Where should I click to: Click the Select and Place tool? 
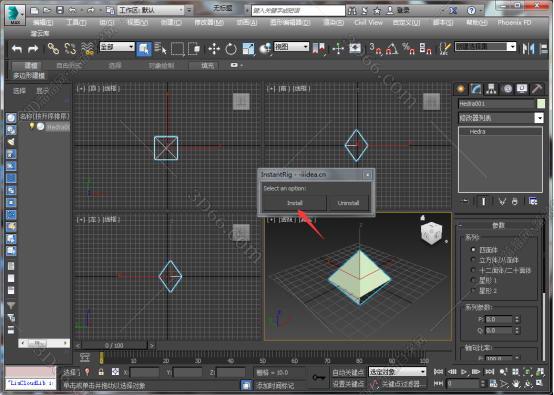click(x=265, y=49)
